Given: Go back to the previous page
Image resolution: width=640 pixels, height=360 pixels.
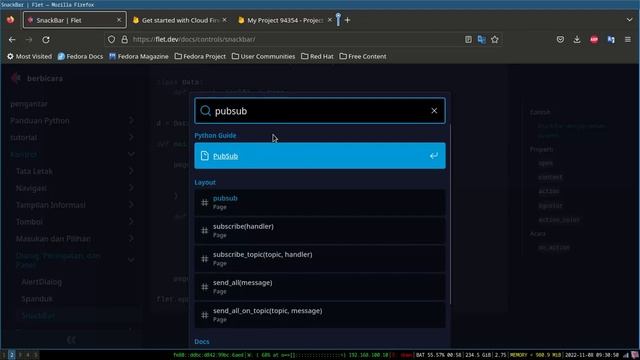Looking at the screenshot, I should tap(12, 40).
